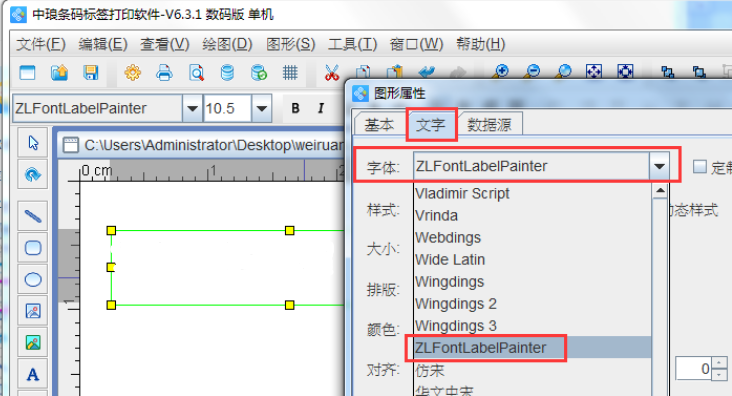Viewport: 732px width, 396px height.
Task: Toggle italic I formatting
Action: 321,108
